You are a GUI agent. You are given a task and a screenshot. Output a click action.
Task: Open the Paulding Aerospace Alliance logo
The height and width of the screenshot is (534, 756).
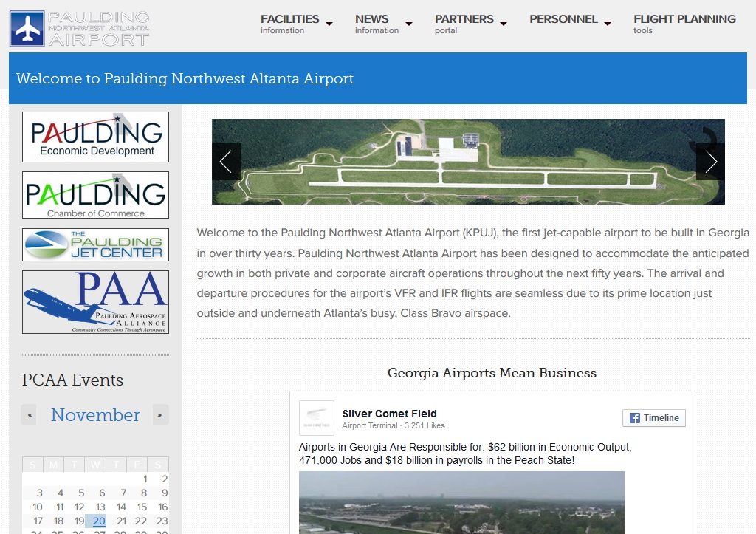[x=95, y=301]
